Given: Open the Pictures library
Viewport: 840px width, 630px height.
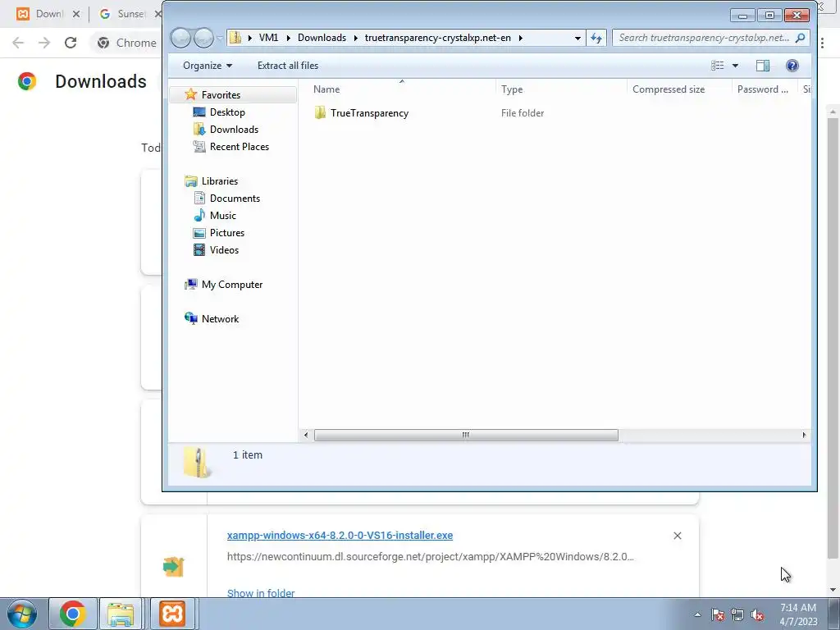Looking at the screenshot, I should pos(226,232).
